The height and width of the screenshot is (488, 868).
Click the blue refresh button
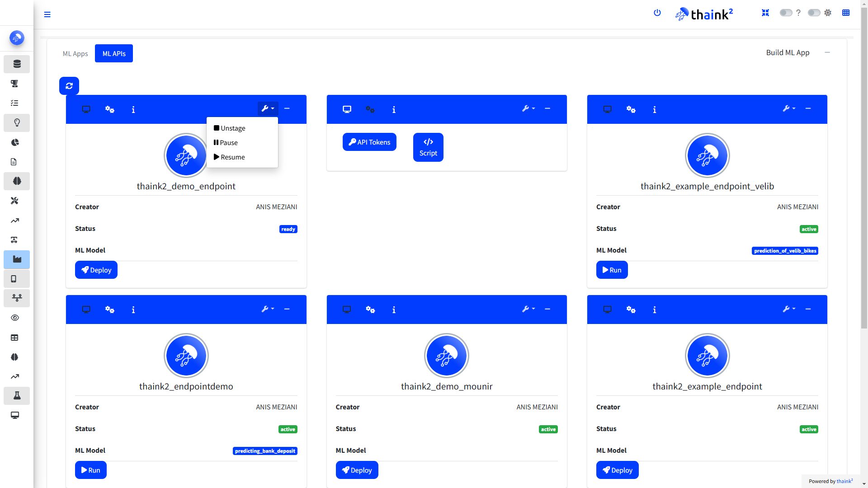(x=69, y=86)
